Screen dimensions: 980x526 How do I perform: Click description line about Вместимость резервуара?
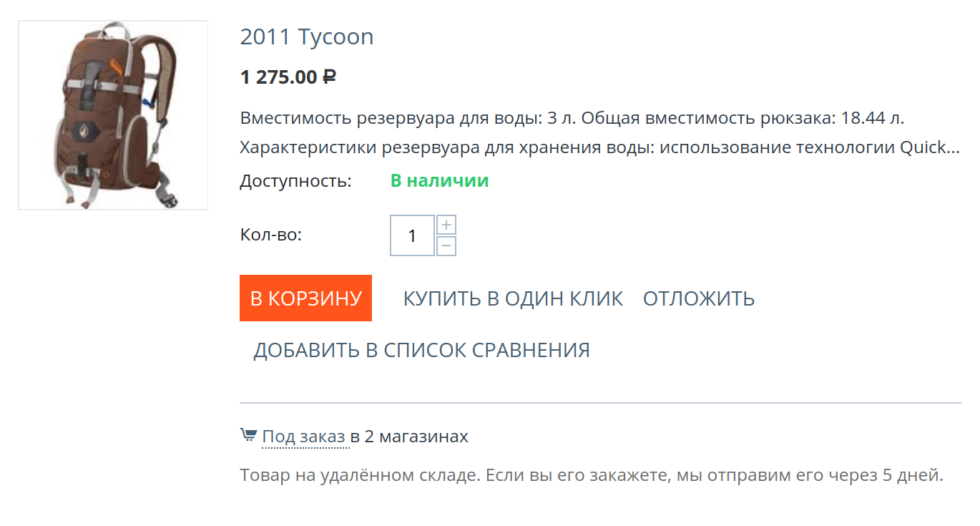pos(577,118)
